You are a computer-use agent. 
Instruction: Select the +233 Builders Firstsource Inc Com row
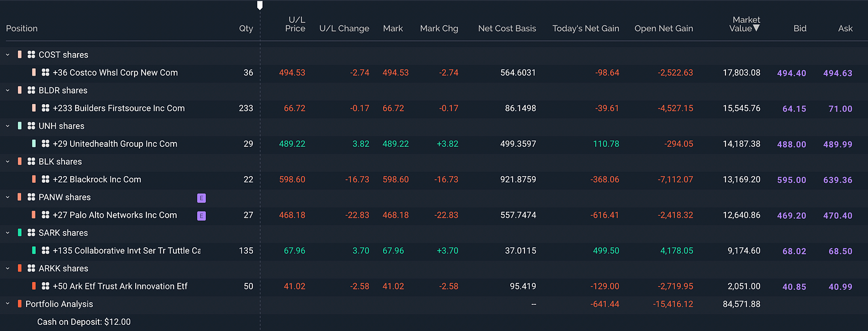pos(434,108)
